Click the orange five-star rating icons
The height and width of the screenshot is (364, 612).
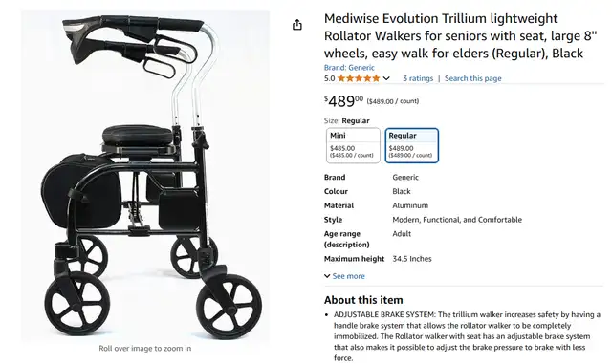[x=359, y=78]
